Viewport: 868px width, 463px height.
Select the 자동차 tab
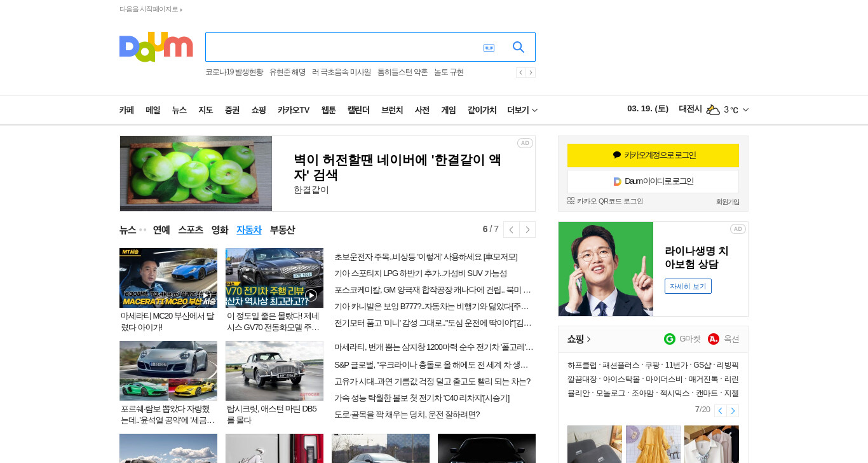pyautogui.click(x=249, y=230)
